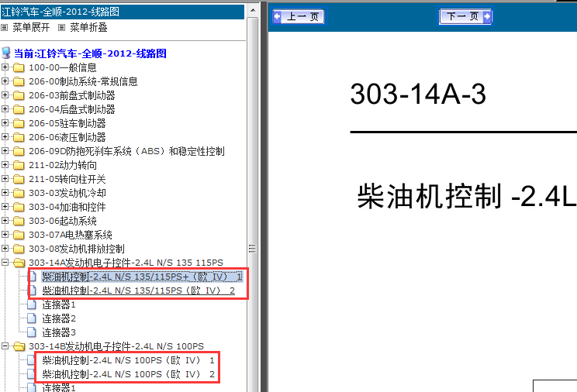577x392 pixels.
Task: Click the folder icon of 206-03前盘式制动器
Action: pos(19,95)
